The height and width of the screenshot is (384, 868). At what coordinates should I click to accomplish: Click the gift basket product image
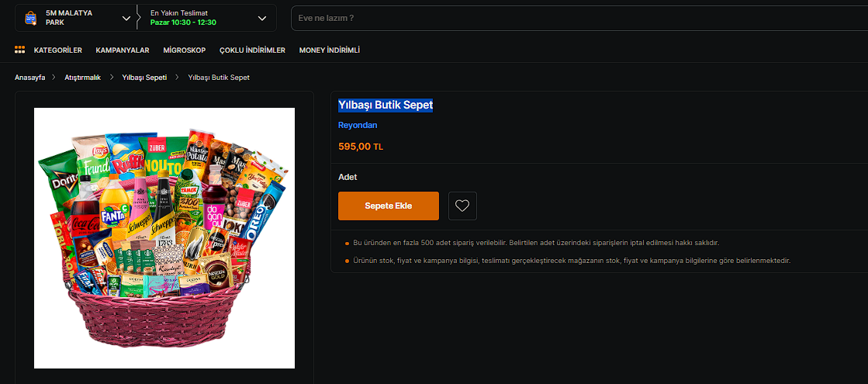pos(164,238)
